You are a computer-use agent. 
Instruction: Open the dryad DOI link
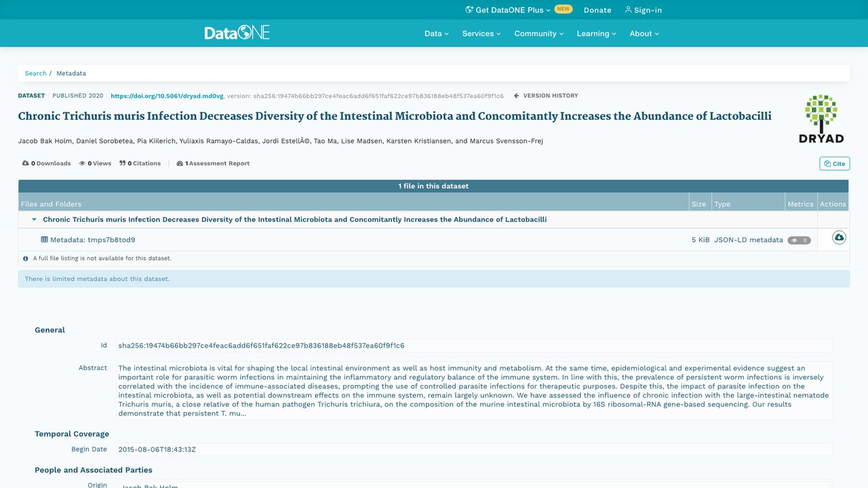click(x=167, y=96)
